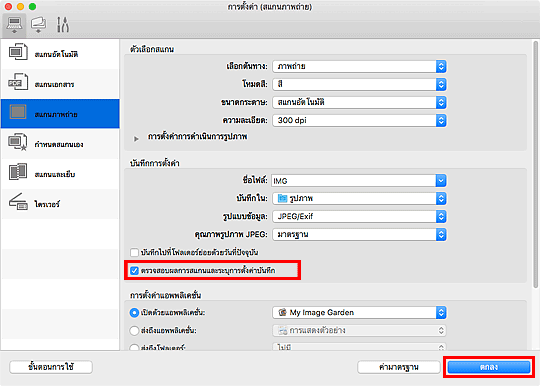Image resolution: width=540 pixels, height=386 pixels.
Task: Click the Photo Scan picture icon
Action: (18, 112)
